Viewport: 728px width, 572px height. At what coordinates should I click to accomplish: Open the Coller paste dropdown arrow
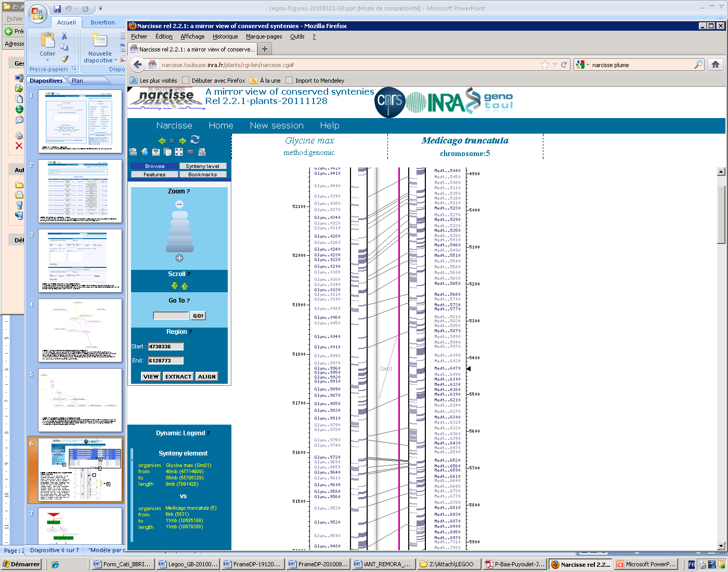47,60
